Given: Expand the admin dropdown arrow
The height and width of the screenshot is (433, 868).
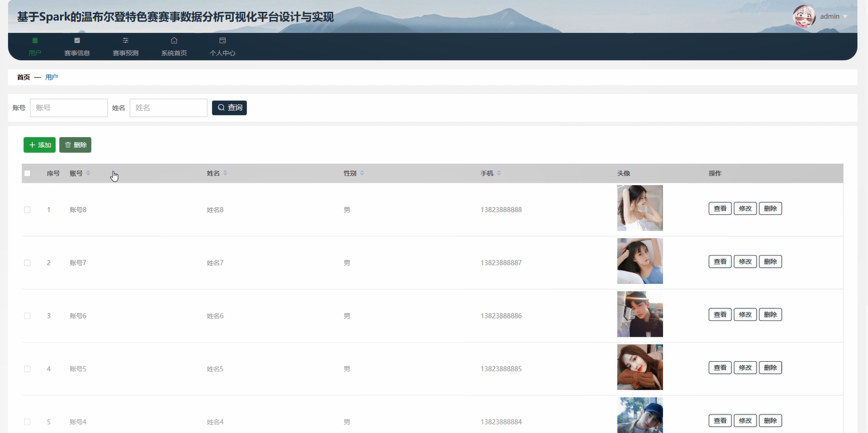Looking at the screenshot, I should click(845, 17).
